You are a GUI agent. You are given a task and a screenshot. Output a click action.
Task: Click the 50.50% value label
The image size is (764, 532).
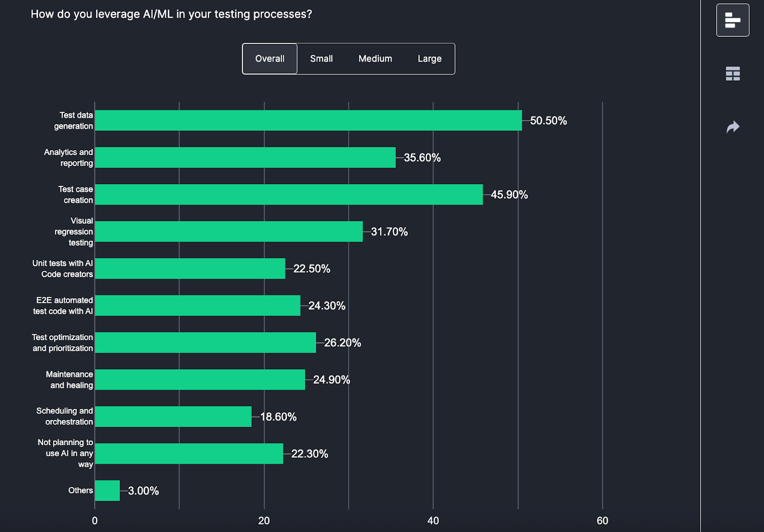(548, 121)
